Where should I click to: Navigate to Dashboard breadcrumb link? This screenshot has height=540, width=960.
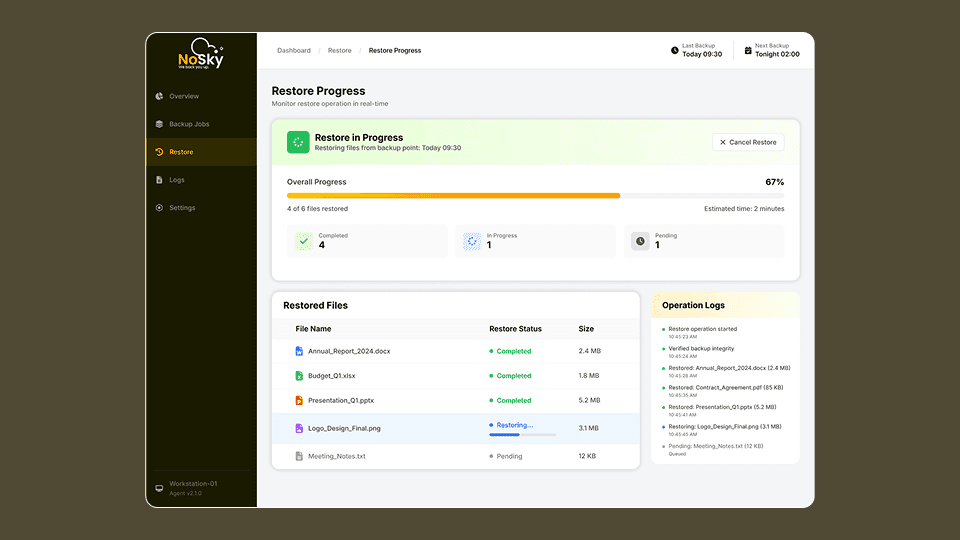coord(294,50)
